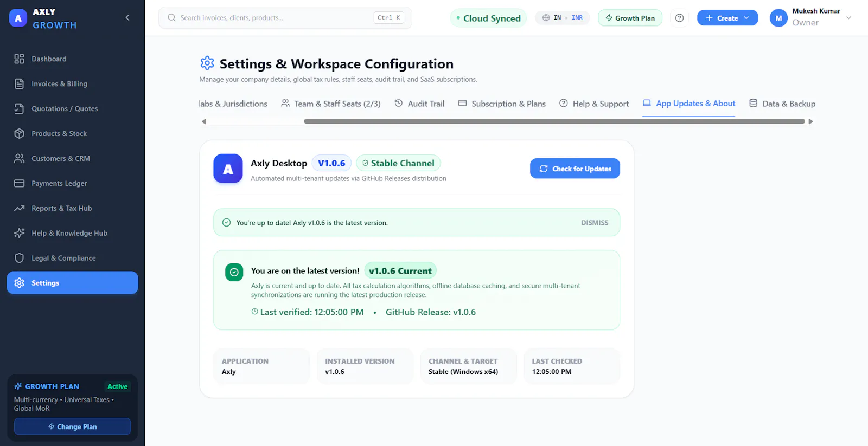Click the Settings page heading gear icon
This screenshot has width=868, height=446.
[207, 63]
